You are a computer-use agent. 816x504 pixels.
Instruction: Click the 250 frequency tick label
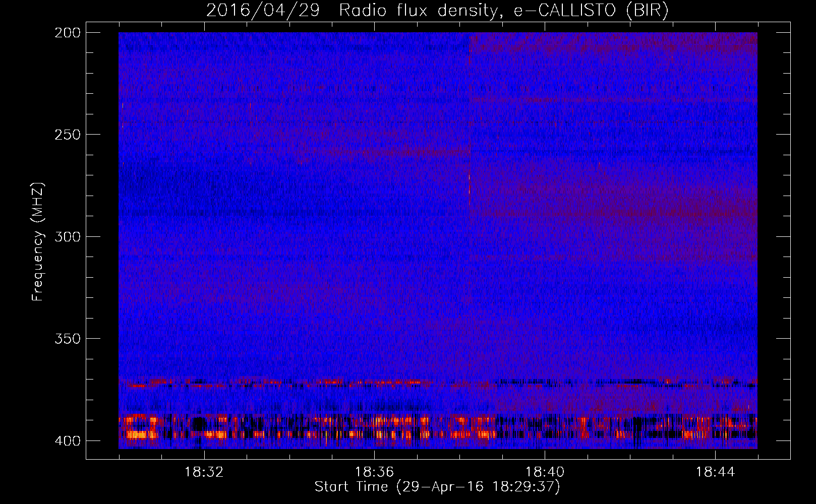tap(67, 135)
